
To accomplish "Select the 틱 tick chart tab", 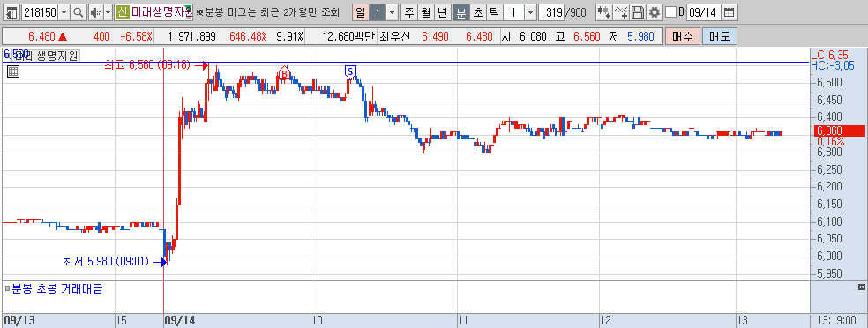I will [x=495, y=11].
